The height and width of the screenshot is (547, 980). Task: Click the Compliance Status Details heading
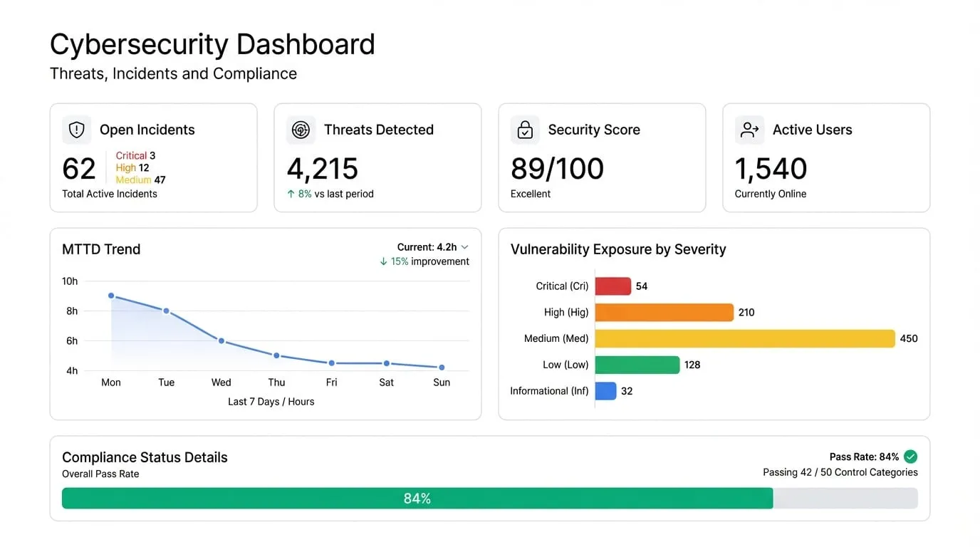pos(145,457)
